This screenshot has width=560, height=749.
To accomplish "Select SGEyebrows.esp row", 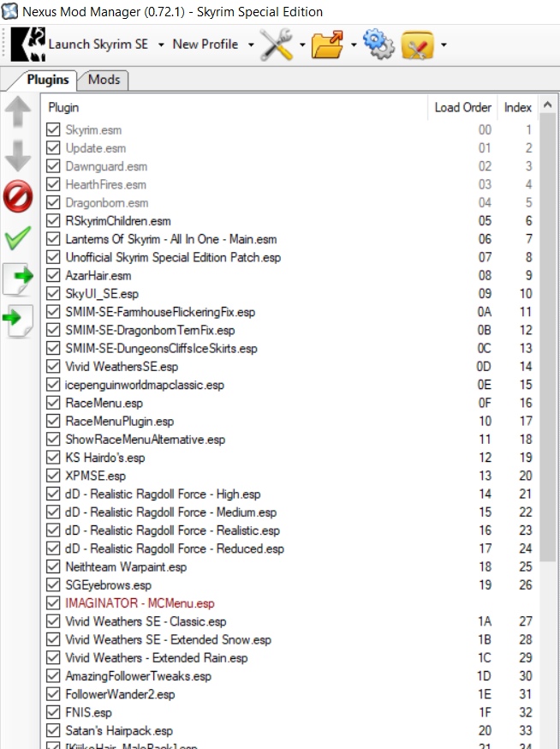I will tap(289, 585).
